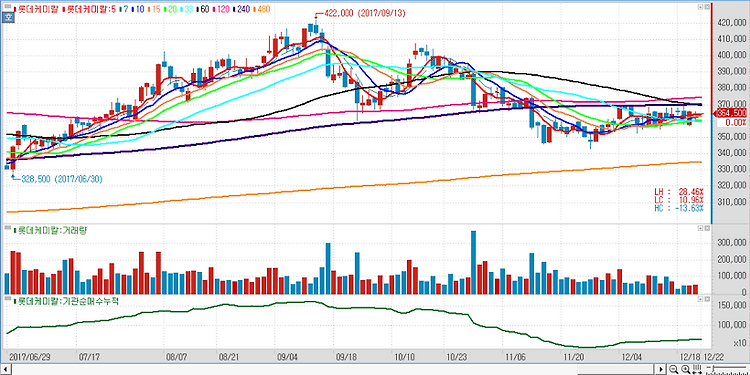The image size is (750, 375).
Task: Click the volume panel close icon
Action: [707, 229]
